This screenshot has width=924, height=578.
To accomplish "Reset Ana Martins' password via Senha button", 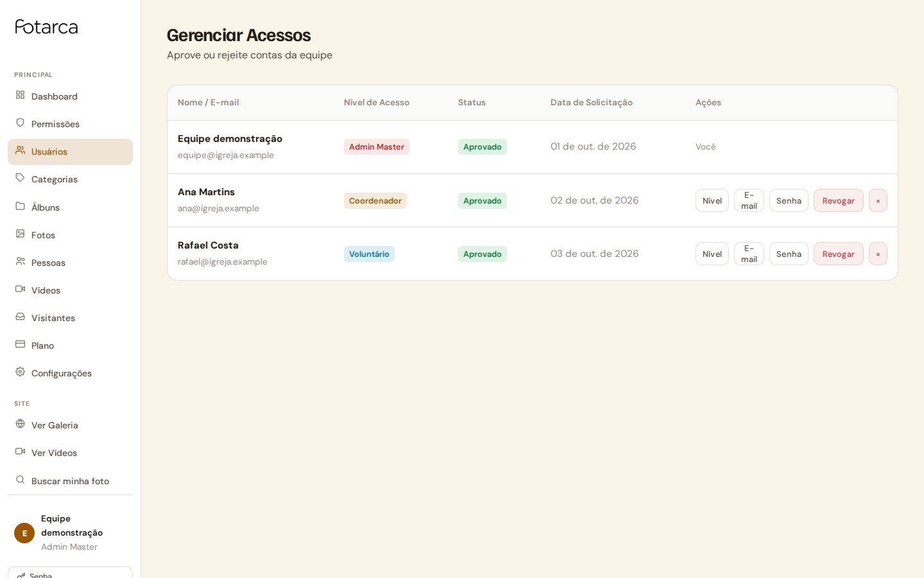I will [789, 200].
